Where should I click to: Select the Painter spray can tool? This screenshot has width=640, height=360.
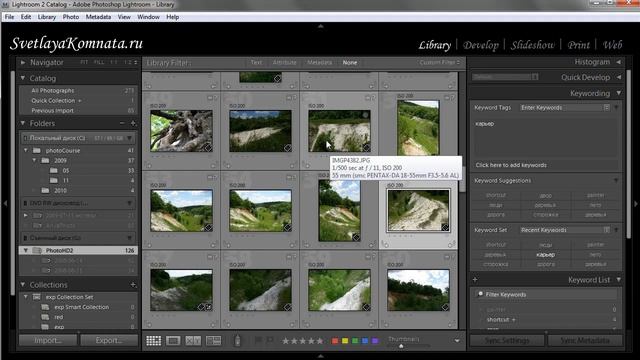pyautogui.click(x=237, y=341)
